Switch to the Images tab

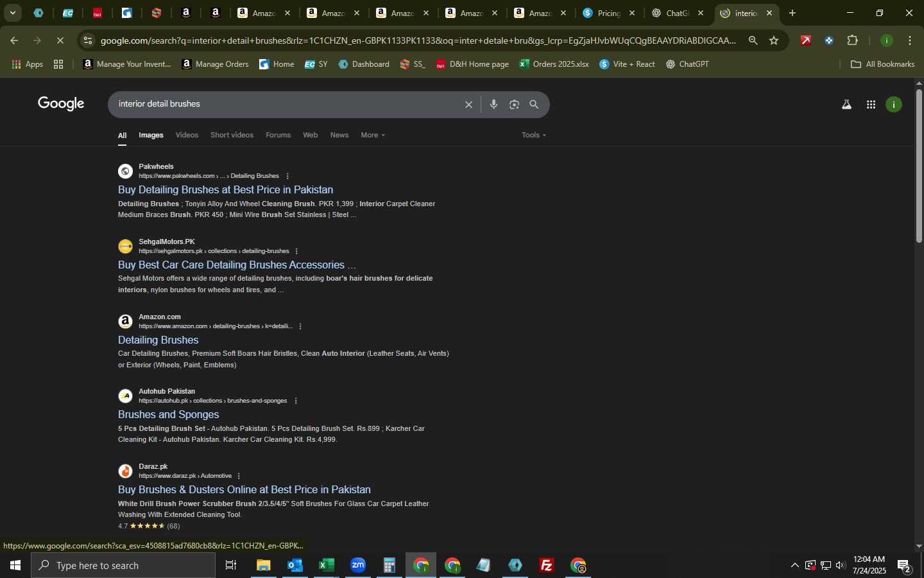tap(151, 135)
